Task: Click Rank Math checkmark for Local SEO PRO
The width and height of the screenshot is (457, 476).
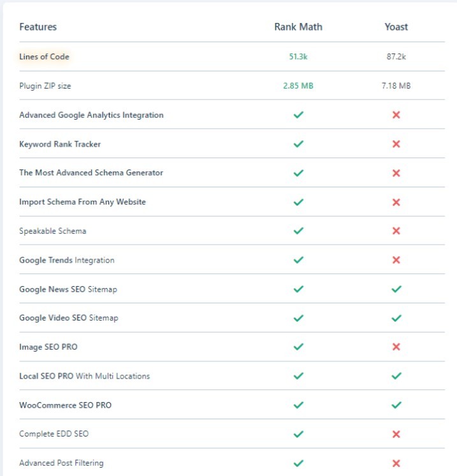Action: [298, 376]
